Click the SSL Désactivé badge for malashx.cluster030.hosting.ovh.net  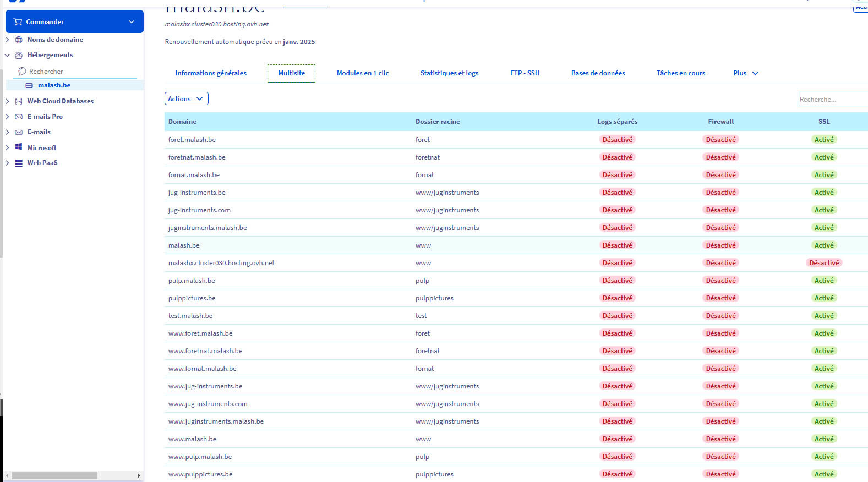(823, 263)
